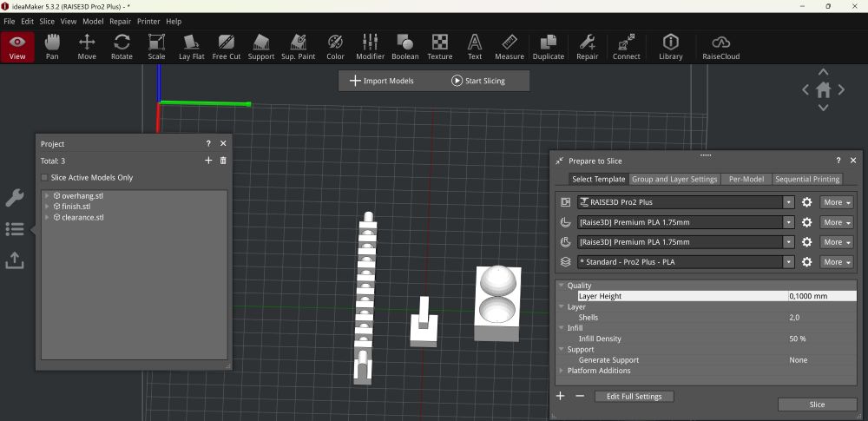Open printer settings gear for RAISE3D Pro2 Plus

(x=807, y=202)
